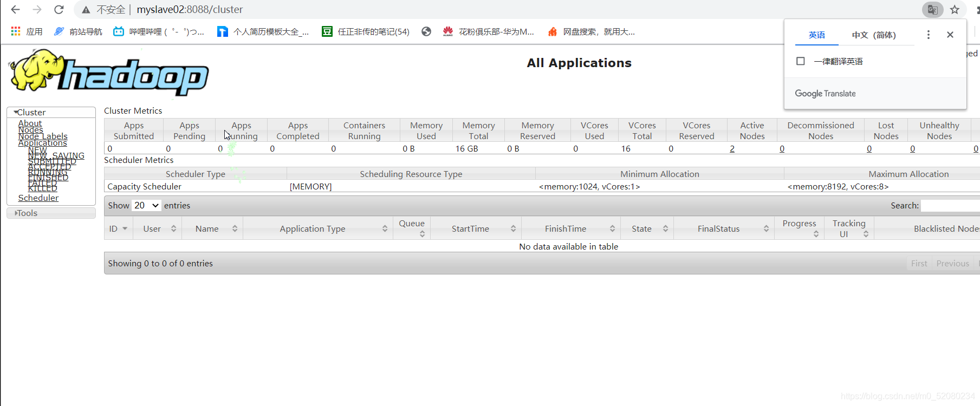Check the 一律翻译英语 checkbox

pyautogui.click(x=800, y=61)
